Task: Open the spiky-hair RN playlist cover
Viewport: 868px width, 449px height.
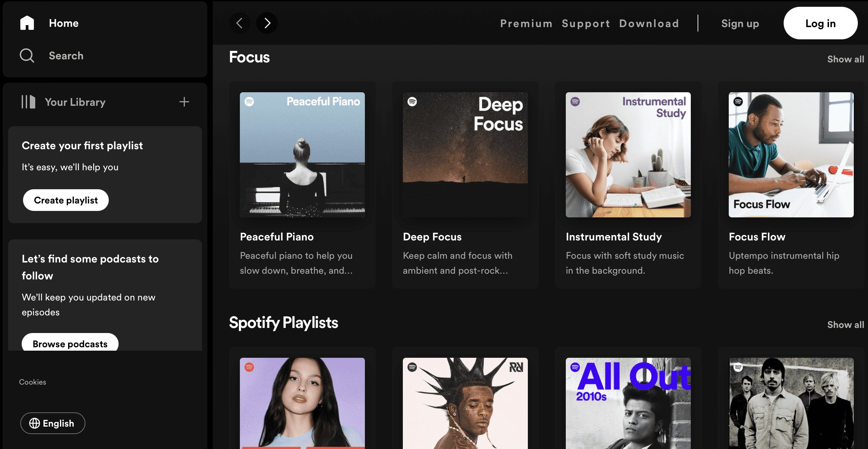Action: pos(465,403)
